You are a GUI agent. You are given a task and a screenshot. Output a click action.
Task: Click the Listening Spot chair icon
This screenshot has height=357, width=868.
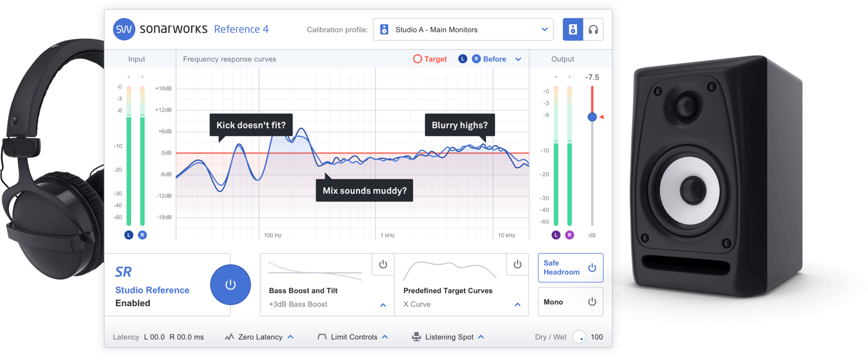click(x=416, y=337)
